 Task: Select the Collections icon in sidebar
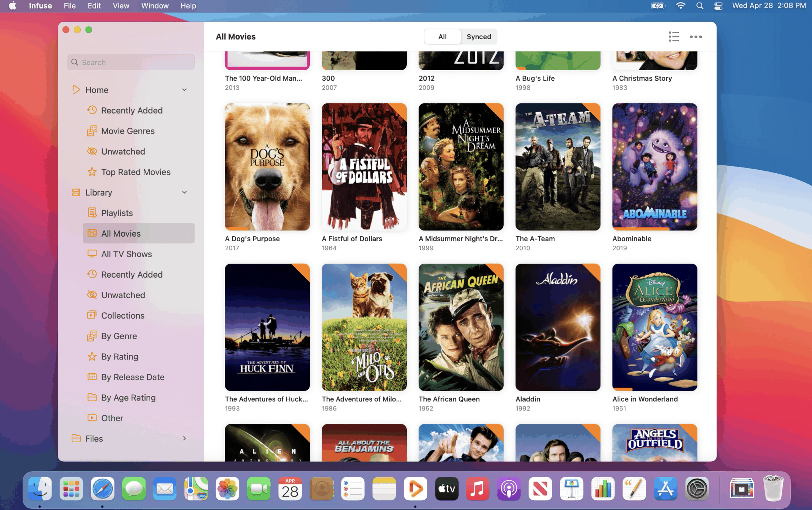coord(92,315)
